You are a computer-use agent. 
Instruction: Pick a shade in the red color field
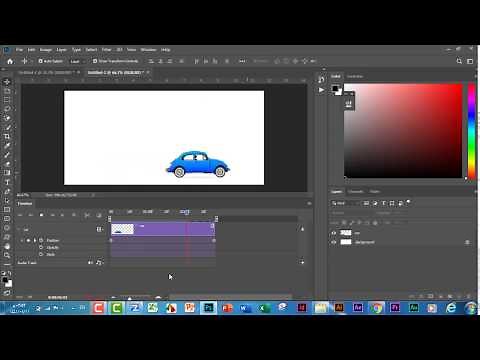(403, 131)
